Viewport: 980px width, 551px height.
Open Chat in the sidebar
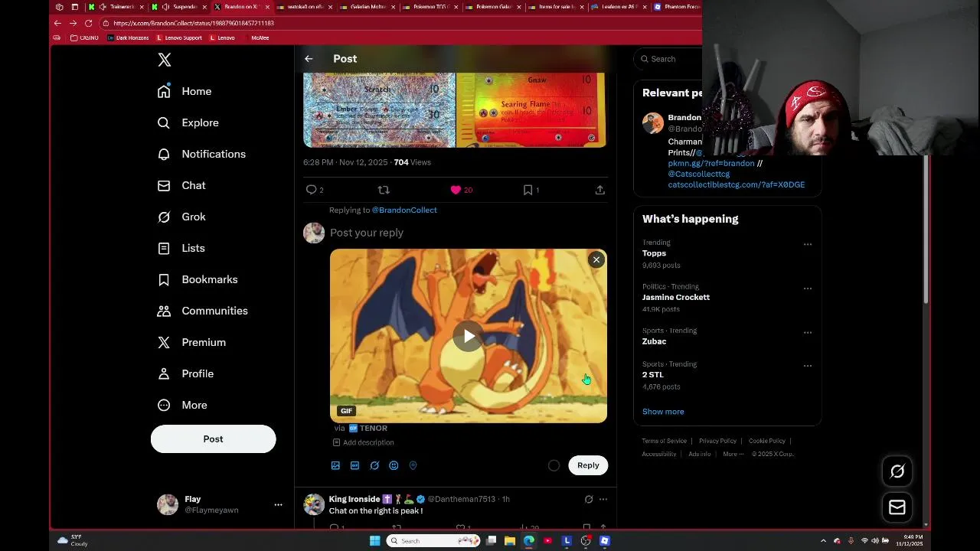tap(181, 185)
